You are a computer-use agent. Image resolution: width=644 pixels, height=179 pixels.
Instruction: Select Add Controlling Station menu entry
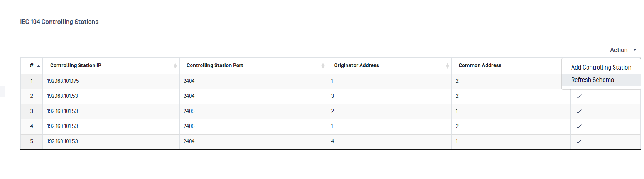pyautogui.click(x=601, y=67)
